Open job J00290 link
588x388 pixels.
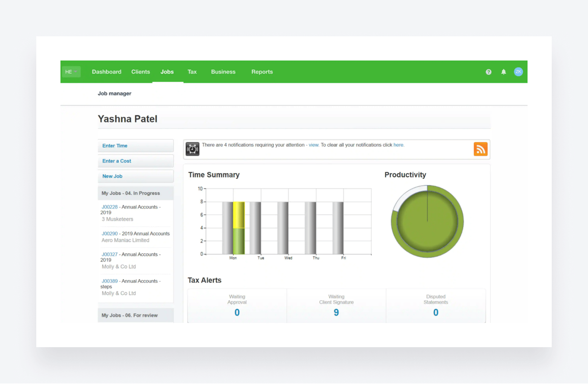[x=110, y=234]
